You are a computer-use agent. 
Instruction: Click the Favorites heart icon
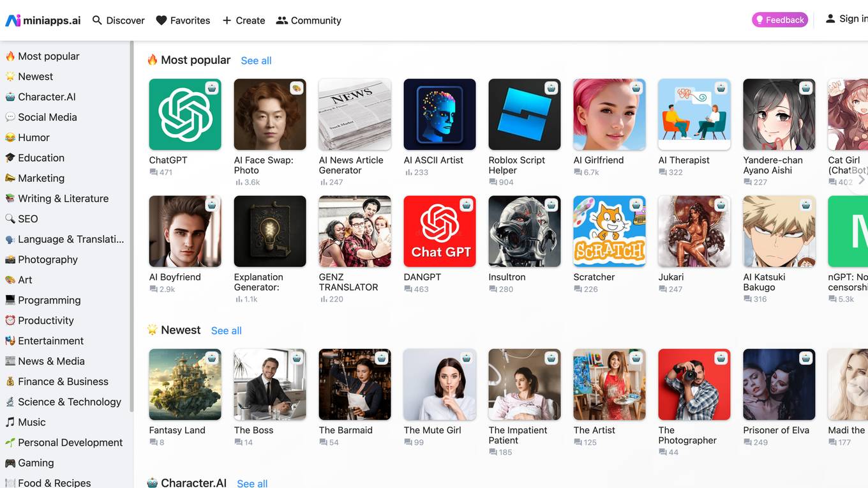point(161,20)
